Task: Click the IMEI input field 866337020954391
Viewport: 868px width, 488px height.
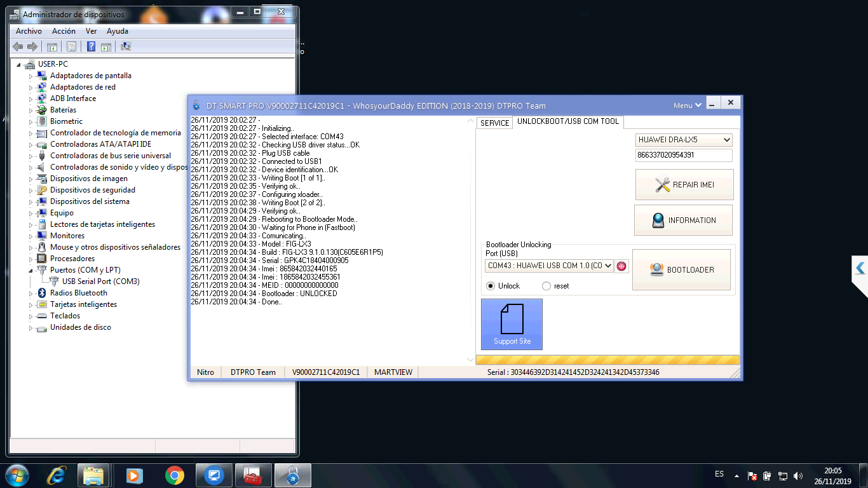Action: 684,155
